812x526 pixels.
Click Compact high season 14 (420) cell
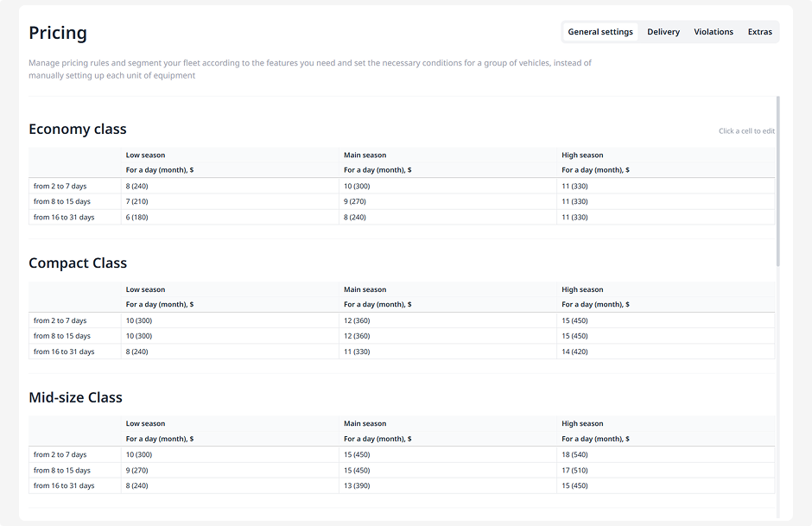coord(665,352)
